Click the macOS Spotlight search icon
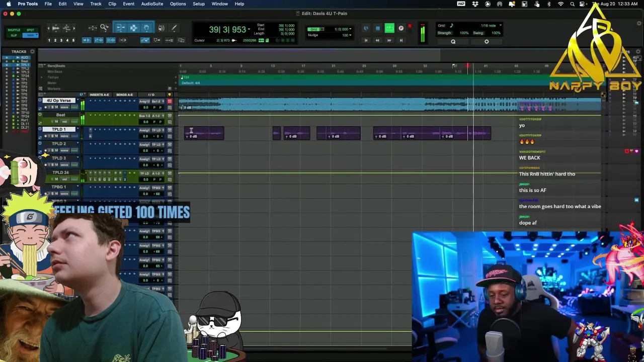 coord(572,4)
